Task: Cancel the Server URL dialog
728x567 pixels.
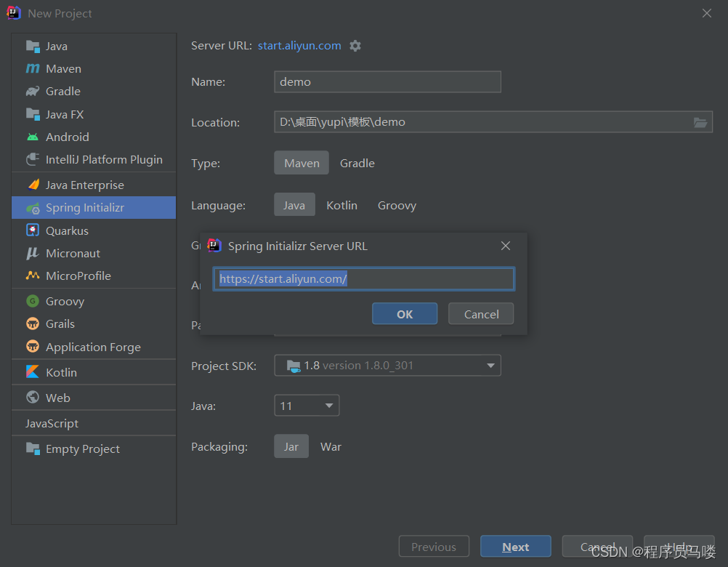Action: [481, 314]
